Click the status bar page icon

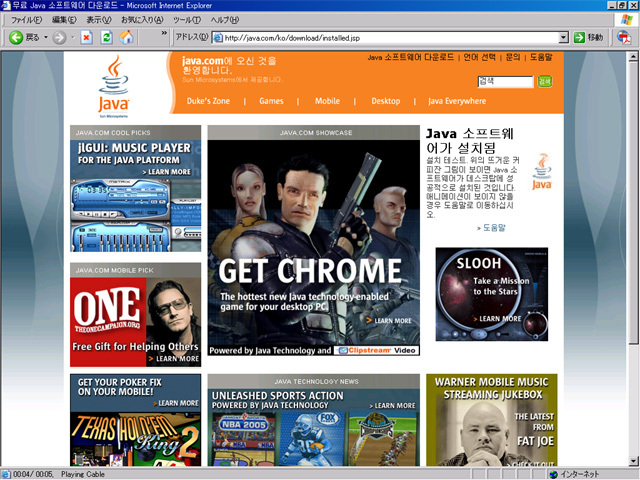click(x=6, y=474)
